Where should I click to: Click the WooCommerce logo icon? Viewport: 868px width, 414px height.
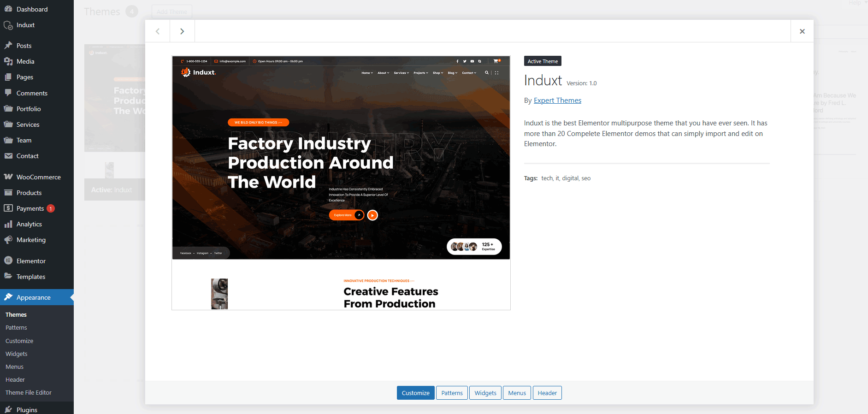click(x=8, y=177)
